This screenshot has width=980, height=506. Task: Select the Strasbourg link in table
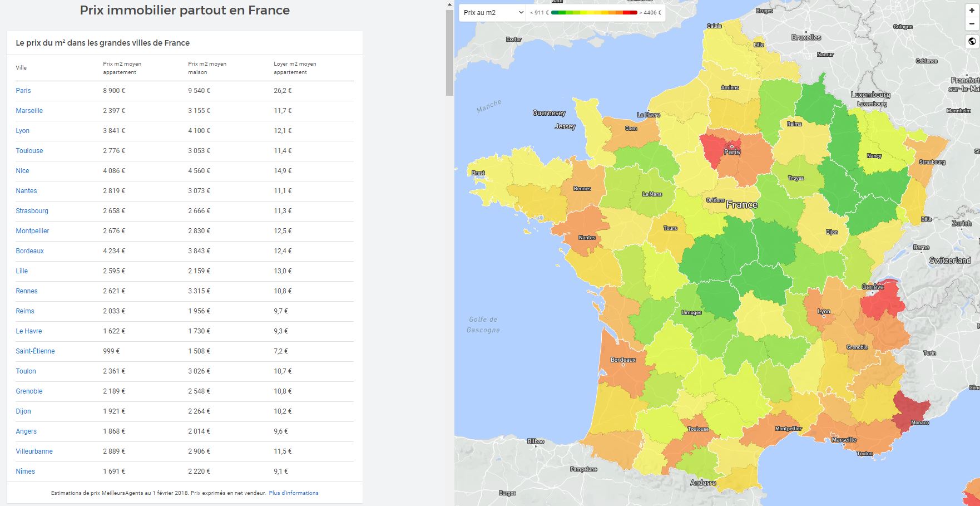(32, 211)
